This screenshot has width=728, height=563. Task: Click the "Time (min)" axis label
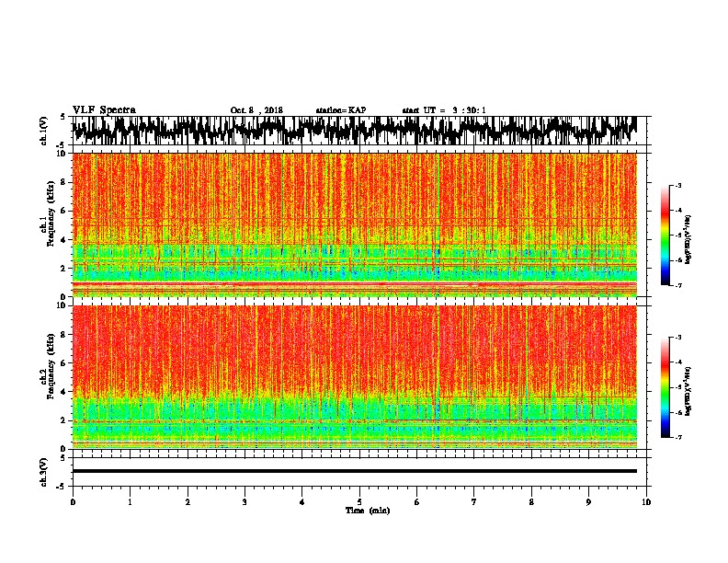(368, 511)
